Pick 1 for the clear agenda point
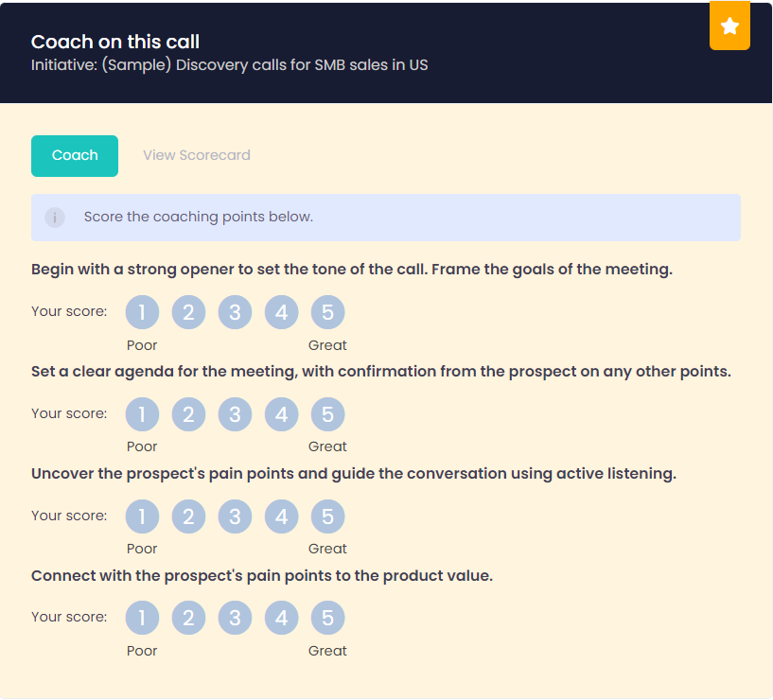The height and width of the screenshot is (700, 773). click(142, 414)
